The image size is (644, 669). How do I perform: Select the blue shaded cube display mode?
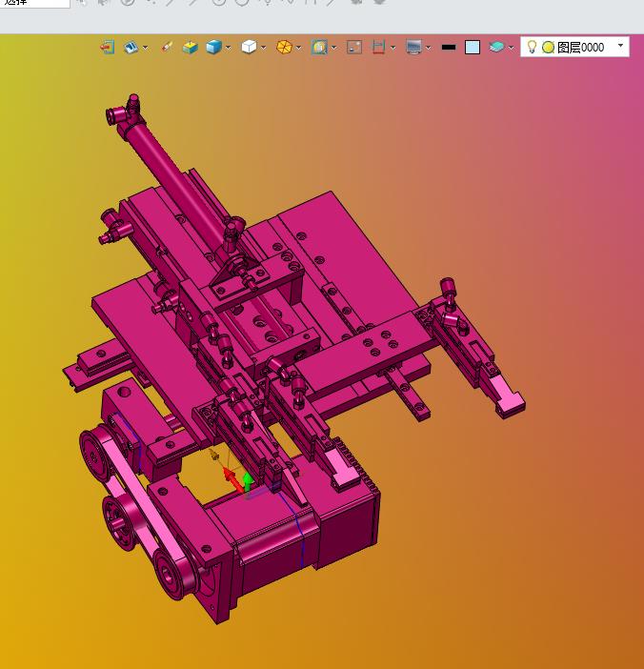pos(213,47)
